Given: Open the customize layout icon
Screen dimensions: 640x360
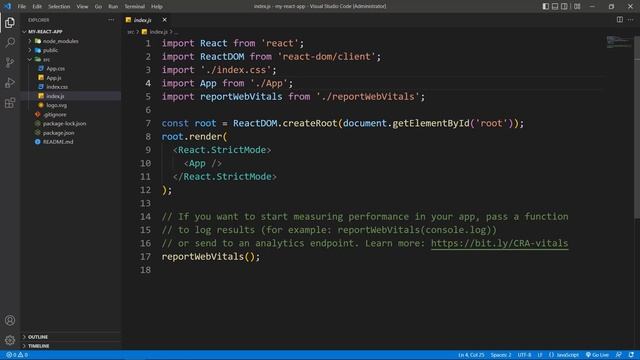Looking at the screenshot, I should 577,6.
